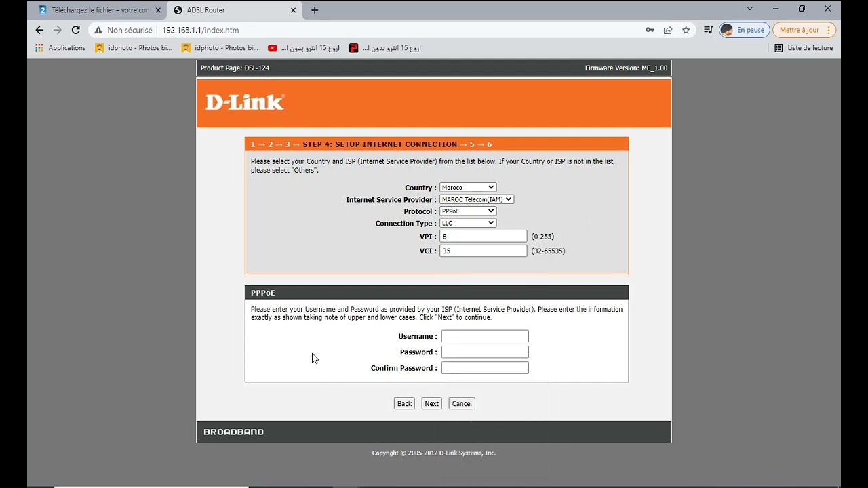This screenshot has width=868, height=488.
Task: Click the browser forward arrow
Action: [58, 30]
